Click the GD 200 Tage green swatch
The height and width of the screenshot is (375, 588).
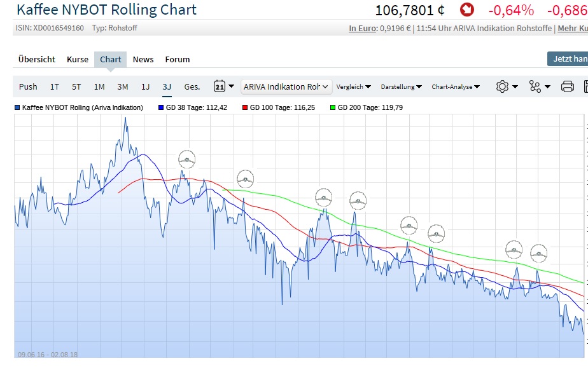333,107
